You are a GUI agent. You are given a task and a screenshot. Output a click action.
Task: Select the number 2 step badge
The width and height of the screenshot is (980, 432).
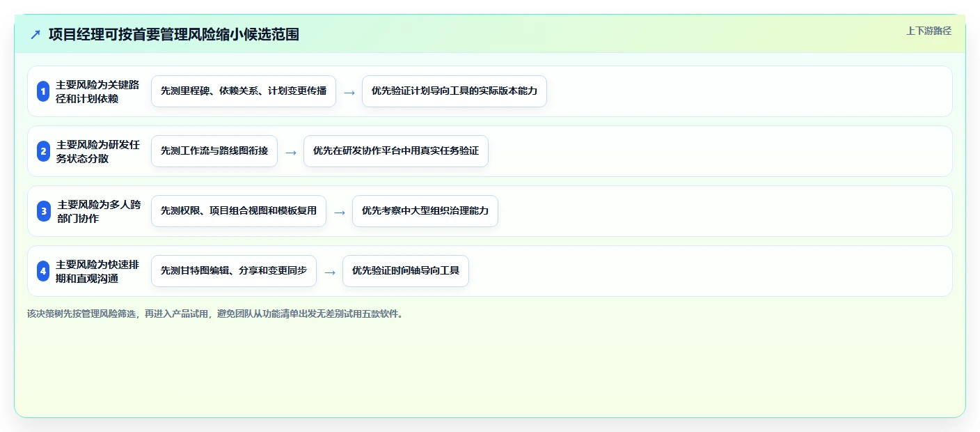pyautogui.click(x=43, y=151)
